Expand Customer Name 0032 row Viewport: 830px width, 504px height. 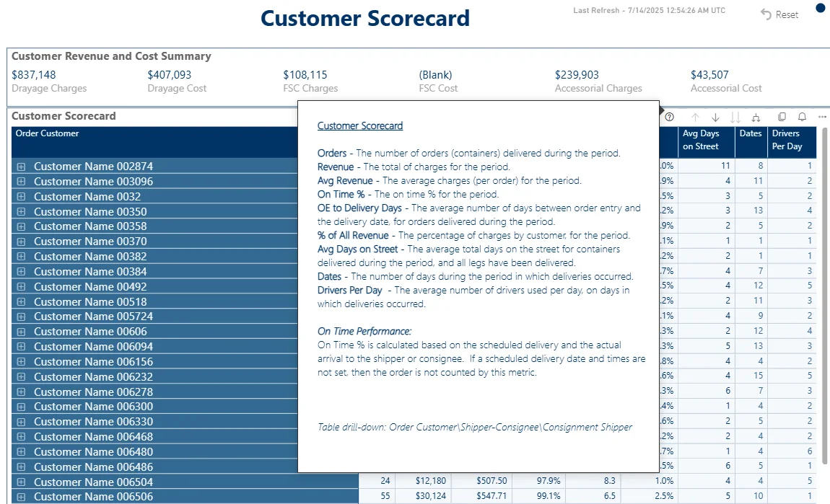[x=21, y=197]
